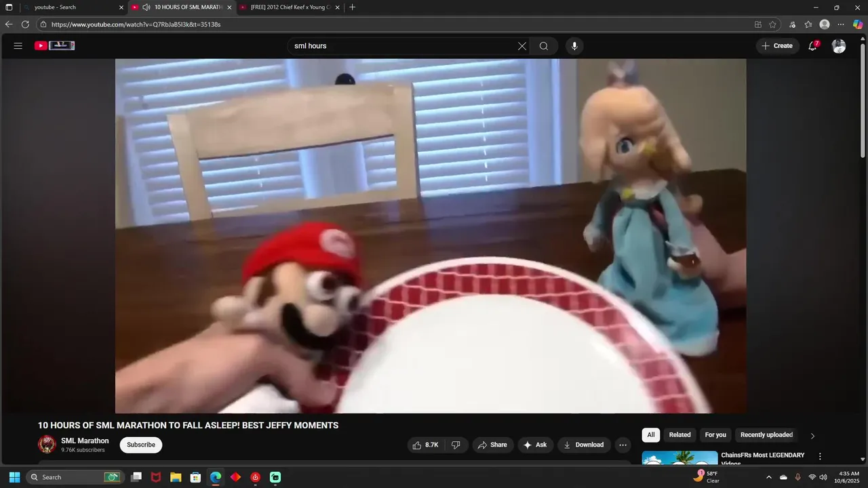Open the weather widget 58°F Clear
This screenshot has width=868, height=488.
tap(706, 477)
